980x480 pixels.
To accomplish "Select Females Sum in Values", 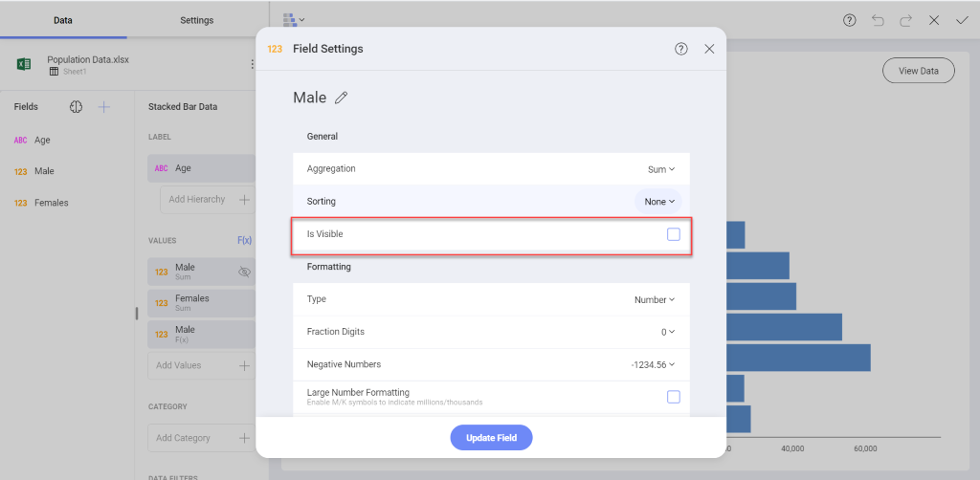I will click(201, 303).
